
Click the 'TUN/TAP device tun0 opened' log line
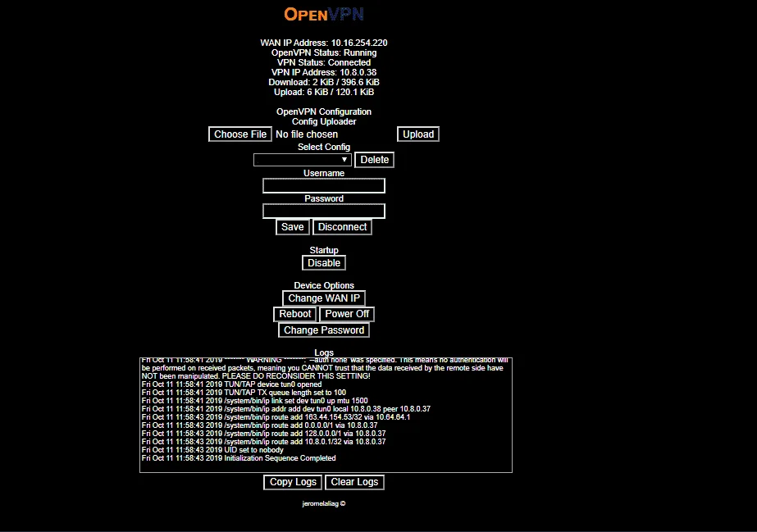tap(231, 384)
